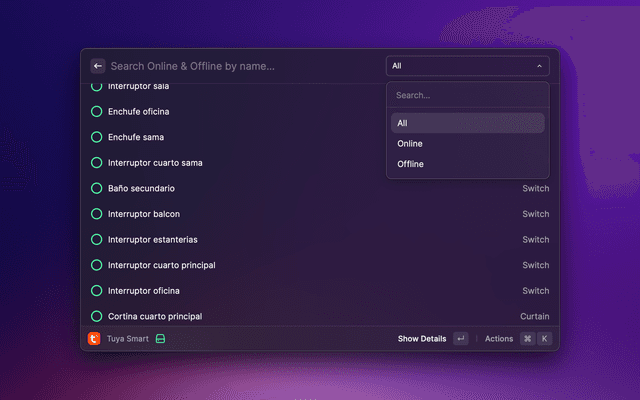Click the green device icon beside Tuya Smart
This screenshot has height=400, width=640.
tap(160, 339)
